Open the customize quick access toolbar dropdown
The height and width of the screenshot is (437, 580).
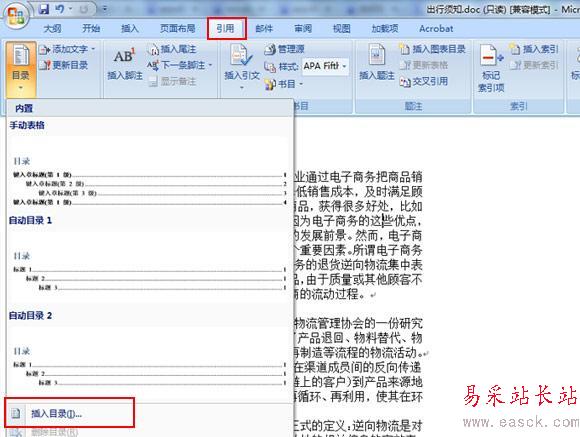point(105,9)
